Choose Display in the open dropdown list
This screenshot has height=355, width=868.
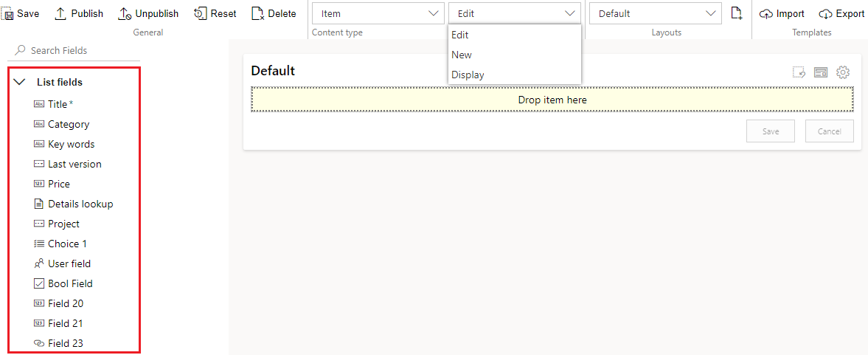(468, 75)
